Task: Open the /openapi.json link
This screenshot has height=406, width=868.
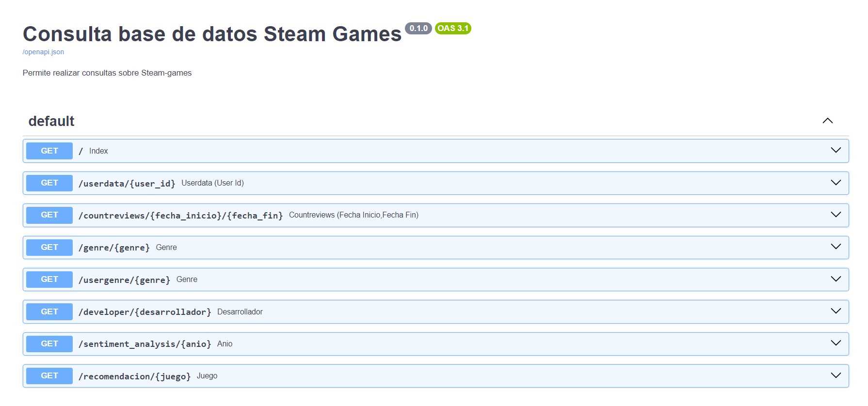Action: (43, 52)
